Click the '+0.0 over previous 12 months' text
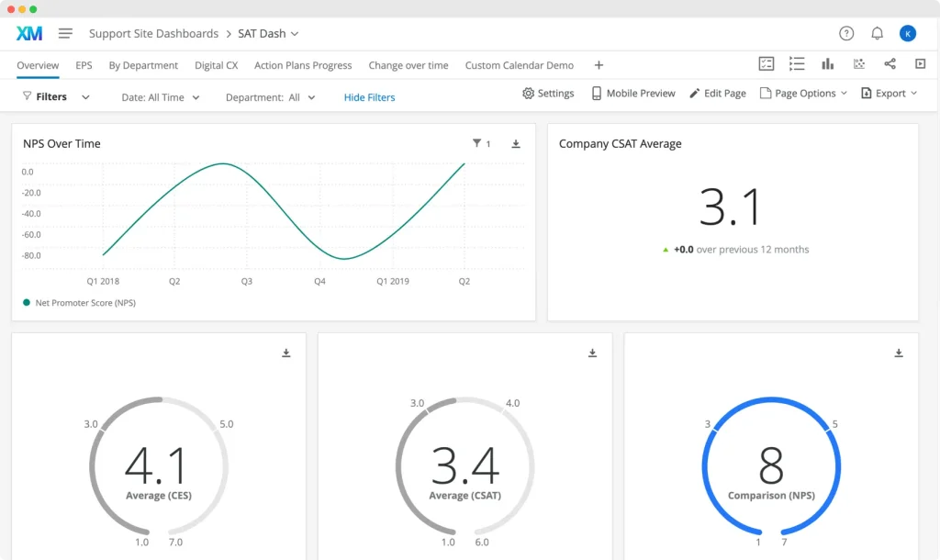This screenshot has width=940, height=560. coord(741,250)
